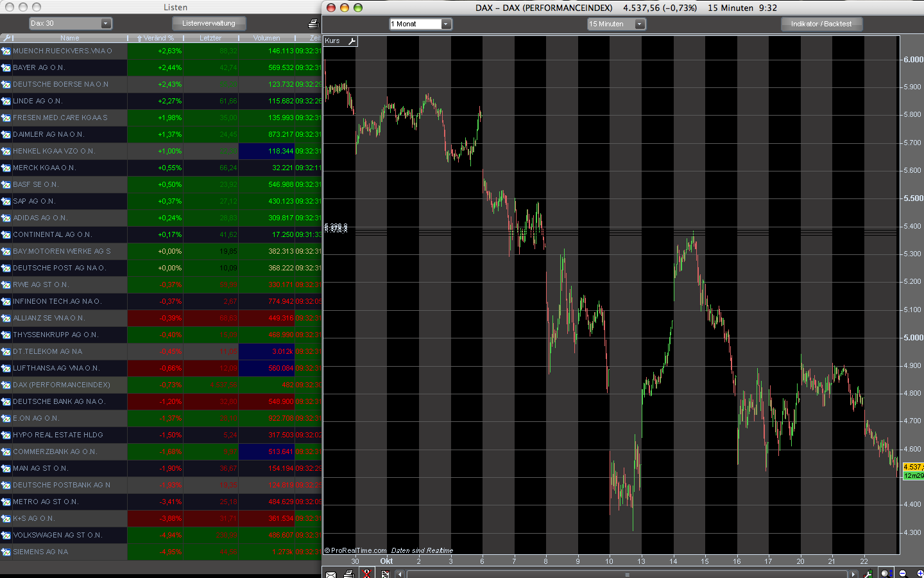Open chart icon for FRESEN.MED.CARE row
The width and height of the screenshot is (924, 578).
click(6, 118)
